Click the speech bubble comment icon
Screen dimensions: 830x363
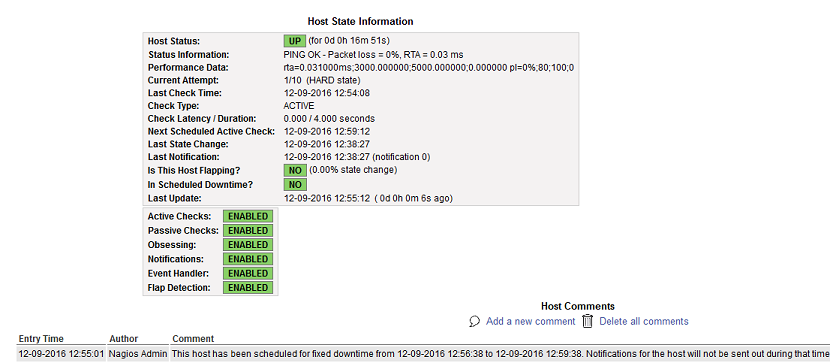475,322
